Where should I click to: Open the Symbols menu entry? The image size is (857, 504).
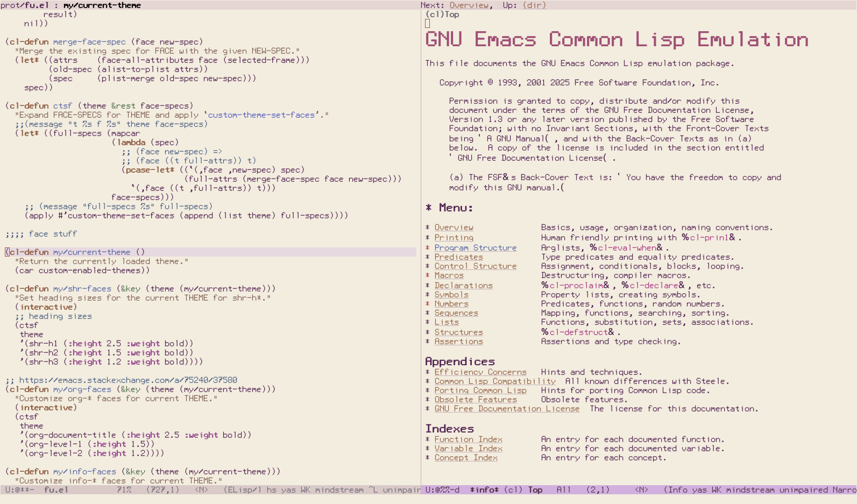451,294
